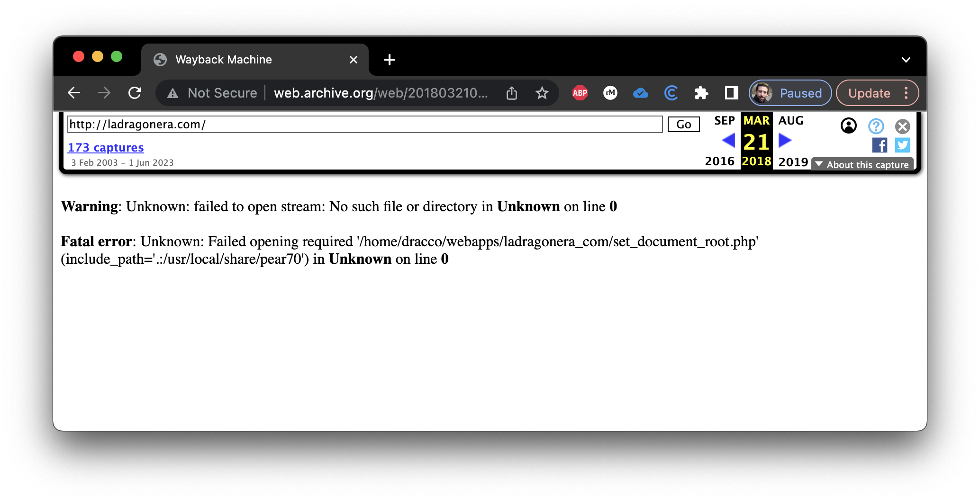This screenshot has height=501, width=980.
Task: Open the 173 captures link
Action: tap(106, 148)
